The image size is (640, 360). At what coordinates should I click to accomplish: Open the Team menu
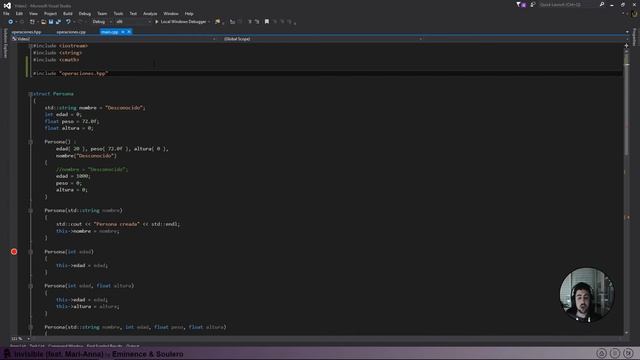102,13
